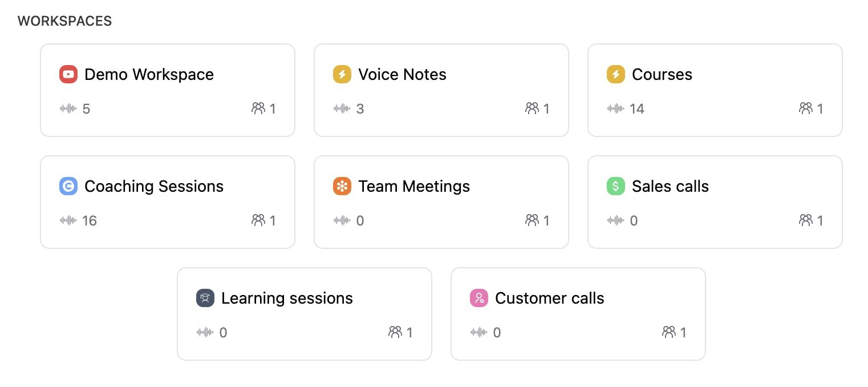Viewport: 868px width, 387px height.
Task: Click the blue C icon on Coaching Sessions
Action: [x=68, y=186]
